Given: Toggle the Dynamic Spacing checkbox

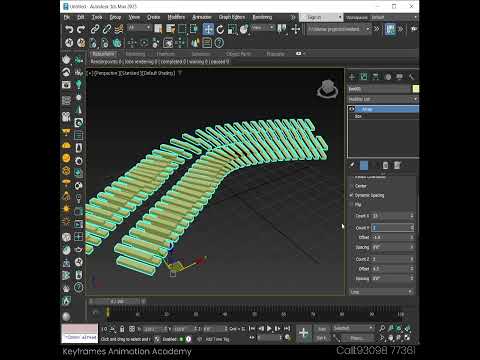Looking at the screenshot, I should click(351, 195).
